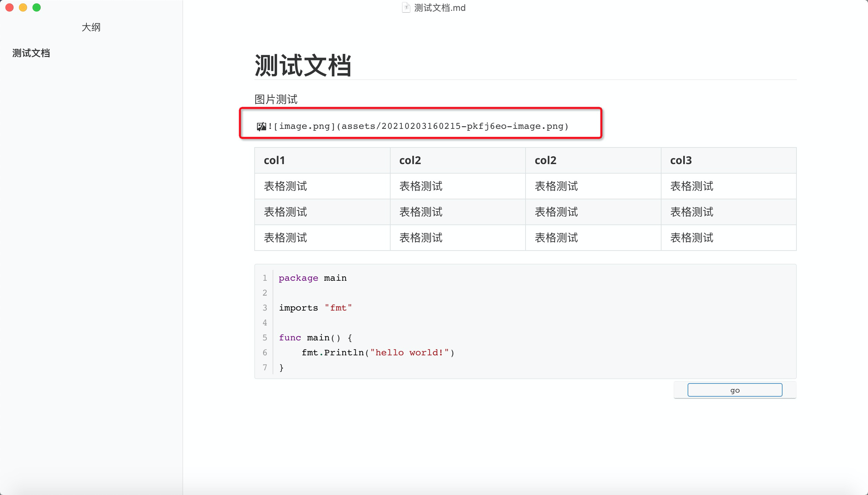
Task: Click 表格测试 cell in second row under col3
Action: pyautogui.click(x=729, y=212)
